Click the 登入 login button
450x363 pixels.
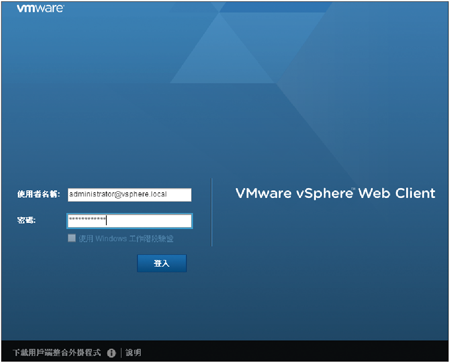[162, 263]
